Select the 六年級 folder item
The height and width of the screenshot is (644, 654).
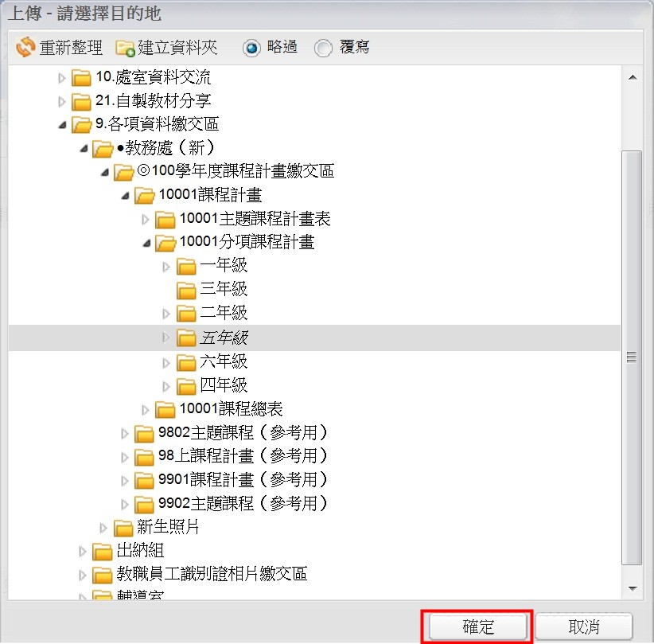pyautogui.click(x=224, y=362)
